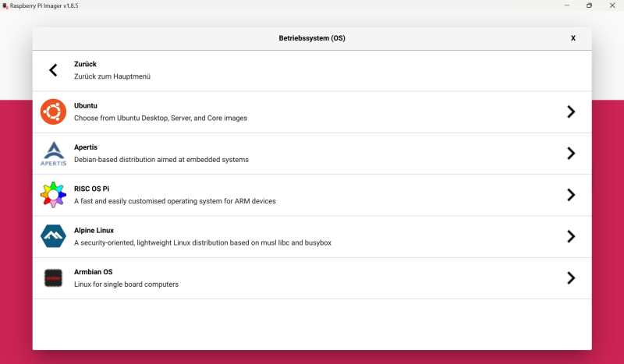This screenshot has height=364, width=624.
Task: Select the Apertis title text
Action: pos(86,147)
